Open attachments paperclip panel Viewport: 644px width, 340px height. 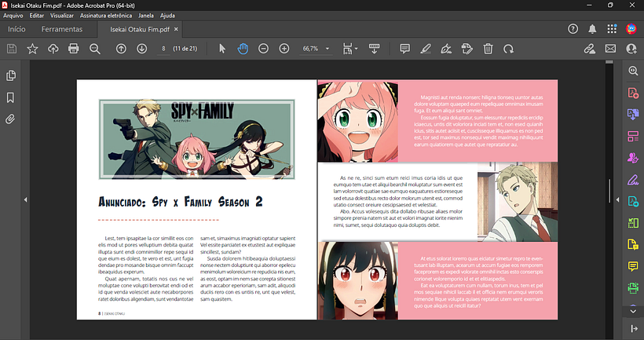point(11,119)
